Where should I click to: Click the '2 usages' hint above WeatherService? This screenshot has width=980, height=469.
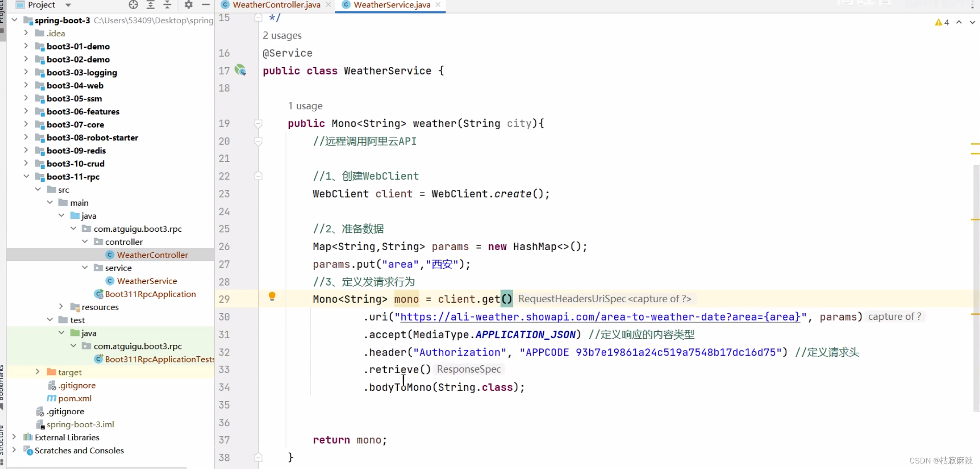pyautogui.click(x=282, y=35)
